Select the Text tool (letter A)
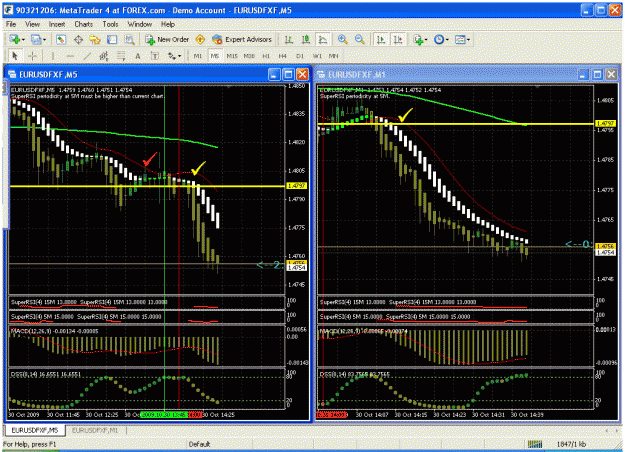Image resolution: width=625 pixels, height=452 pixels. click(x=138, y=56)
